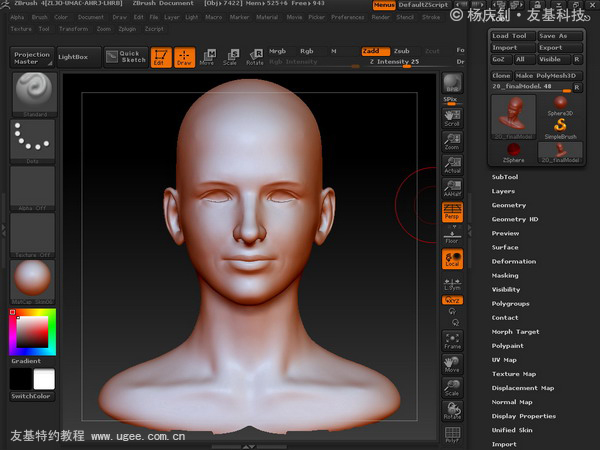
Task: Adjust the SPix slider
Action: point(452,101)
